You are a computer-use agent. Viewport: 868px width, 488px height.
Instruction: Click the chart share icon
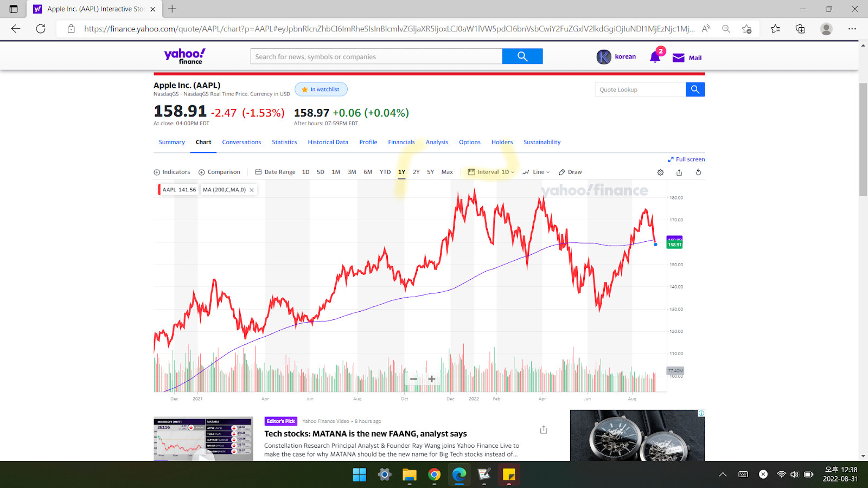679,172
